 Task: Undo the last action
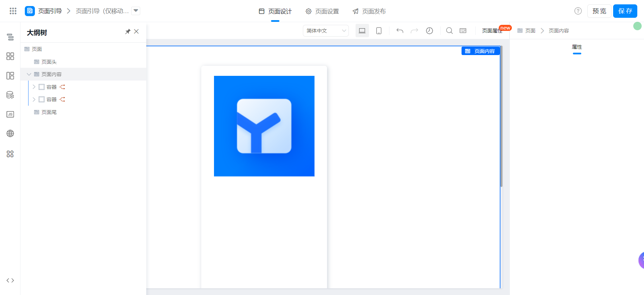click(x=400, y=31)
